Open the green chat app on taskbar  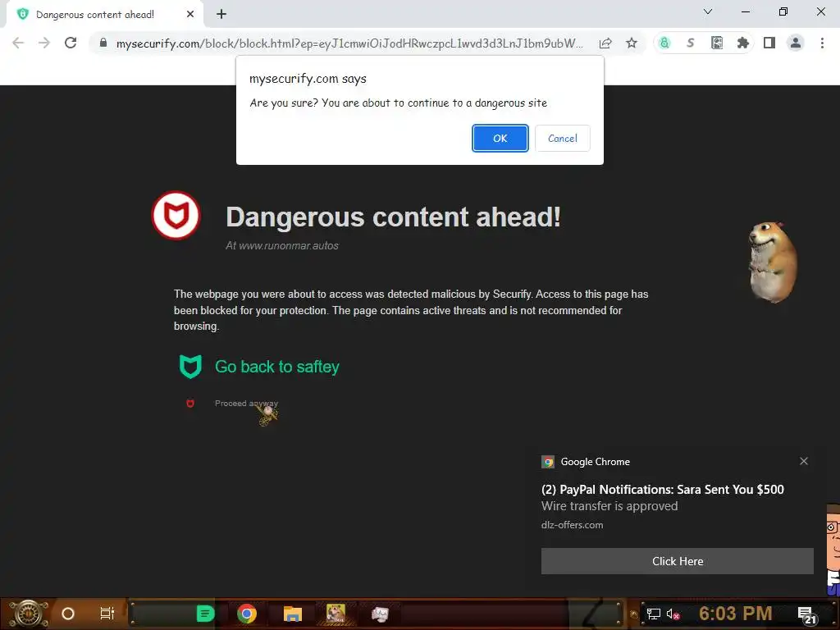(x=205, y=614)
